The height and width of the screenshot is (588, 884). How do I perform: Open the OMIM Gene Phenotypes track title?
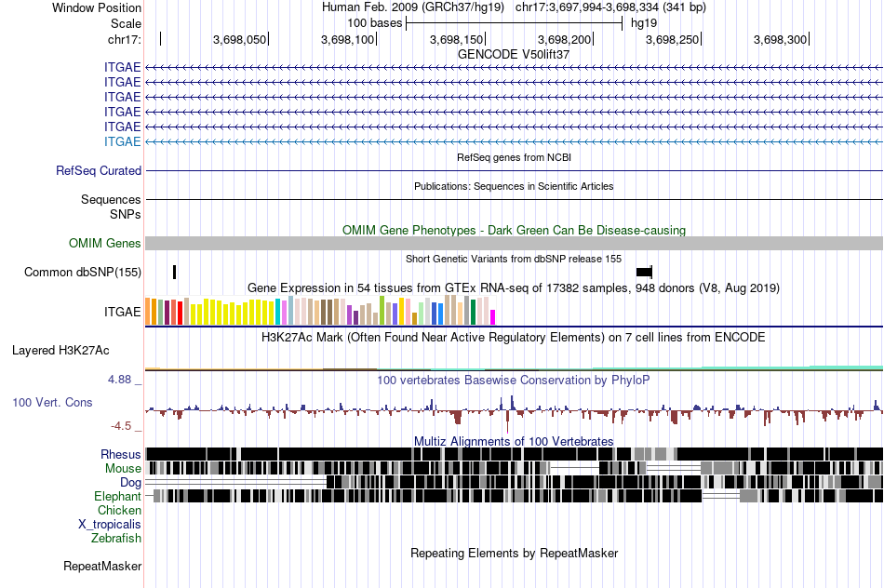pyautogui.click(x=515, y=230)
